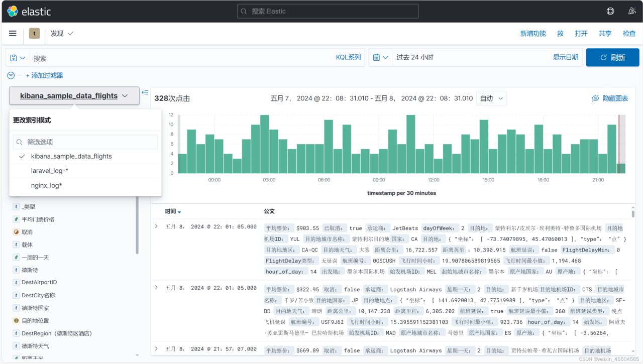Open the newsfeed icon in header
The height and width of the screenshot is (364, 643).
[632, 11]
